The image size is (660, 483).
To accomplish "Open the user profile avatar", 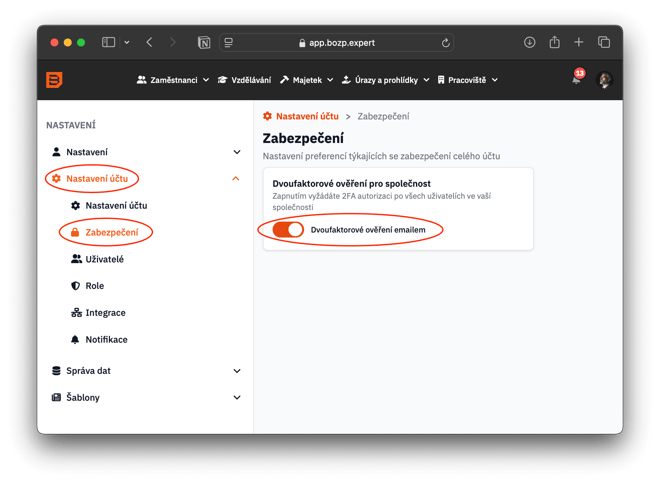I will (x=604, y=80).
